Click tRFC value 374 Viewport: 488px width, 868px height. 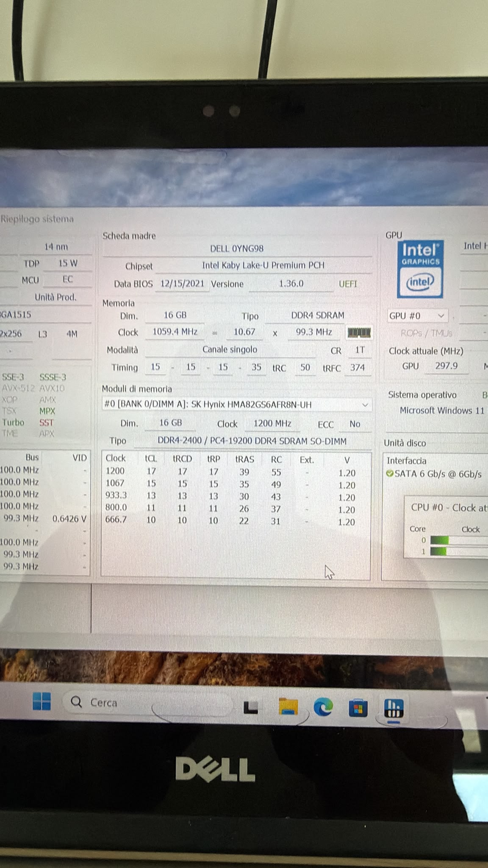[357, 367]
